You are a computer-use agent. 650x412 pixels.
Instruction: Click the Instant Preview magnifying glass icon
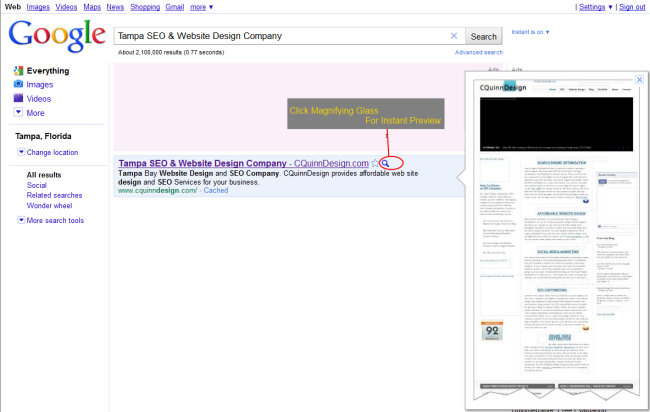pyautogui.click(x=387, y=163)
